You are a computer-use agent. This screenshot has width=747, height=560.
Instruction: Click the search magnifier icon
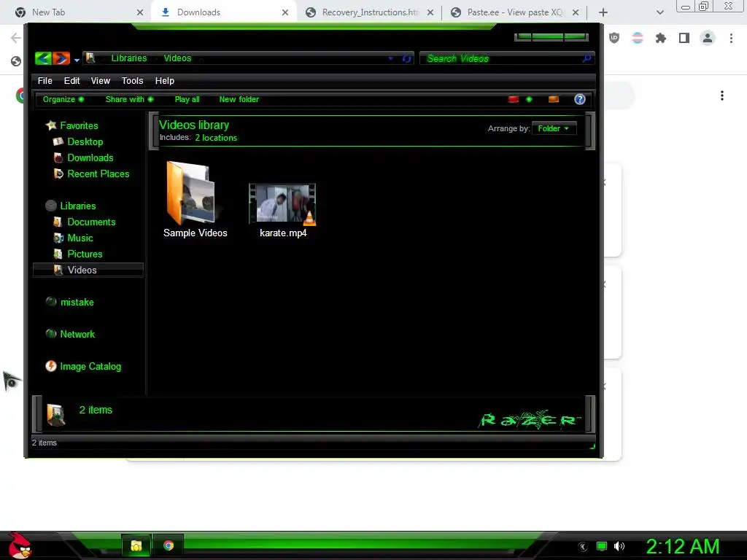[587, 58]
